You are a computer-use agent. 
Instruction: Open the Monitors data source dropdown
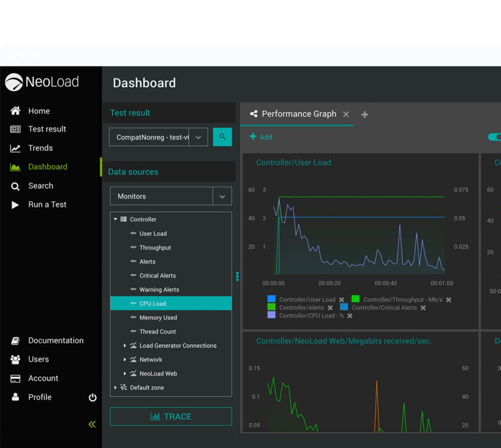[222, 196]
